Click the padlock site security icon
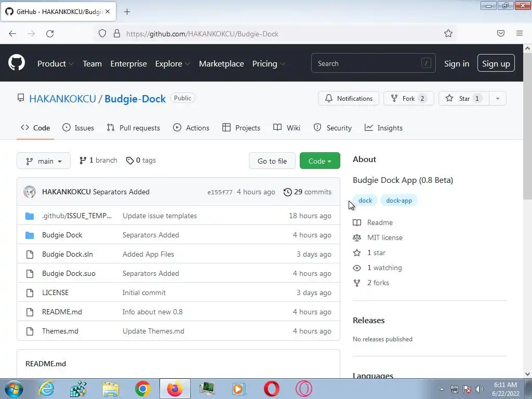Screen dimensions: 532x399 point(117,33)
